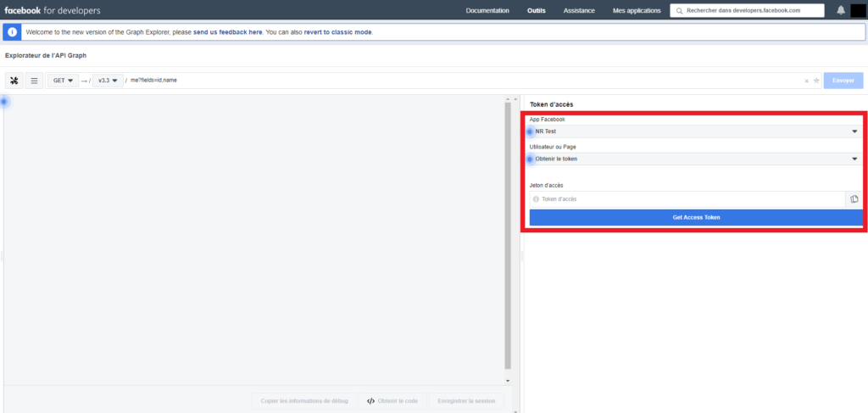
Task: Click the copy token clipboard icon
Action: (854, 199)
